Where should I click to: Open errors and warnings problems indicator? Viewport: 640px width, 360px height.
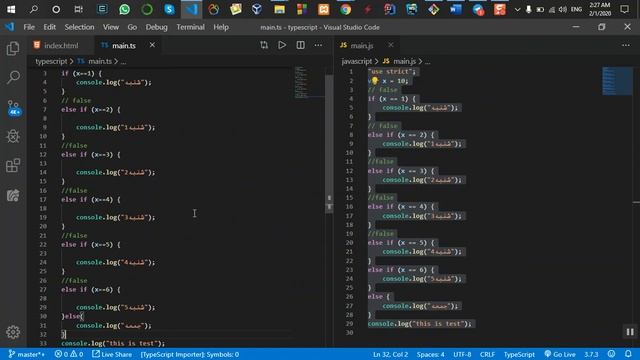coord(69,354)
